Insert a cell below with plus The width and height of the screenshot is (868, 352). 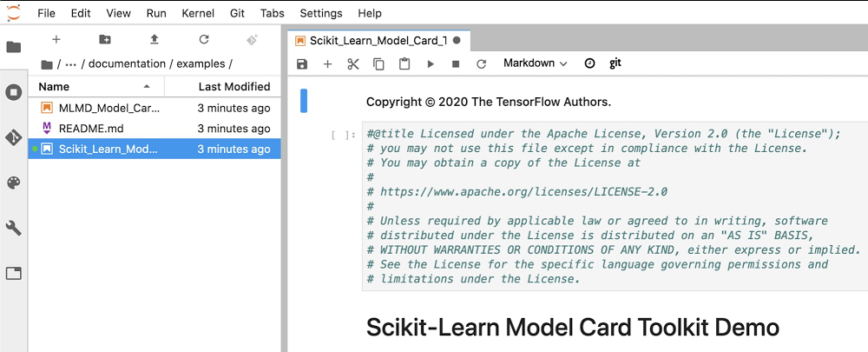[328, 64]
